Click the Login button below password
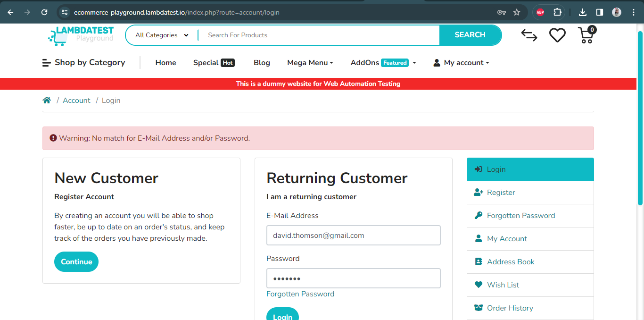644x320 pixels. [282, 314]
